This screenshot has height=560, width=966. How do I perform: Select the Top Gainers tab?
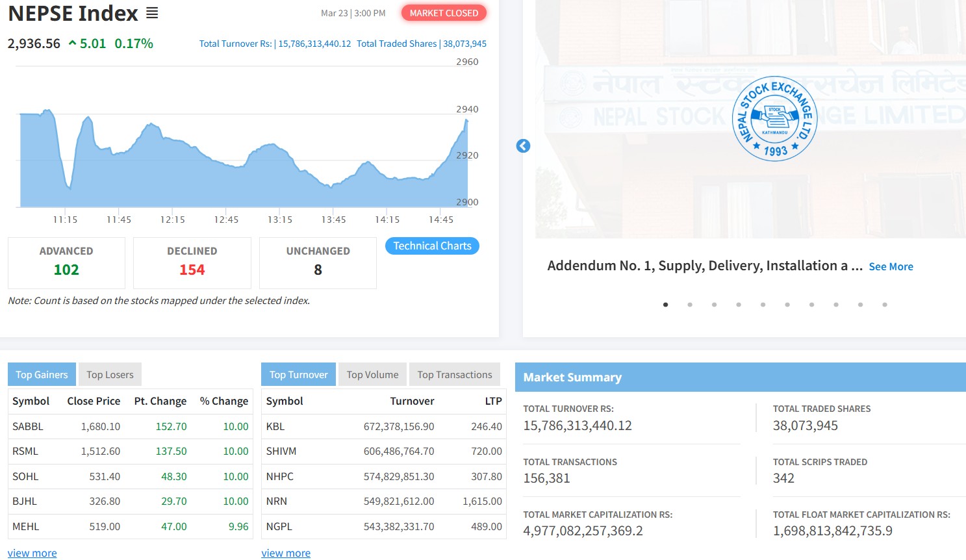point(42,375)
